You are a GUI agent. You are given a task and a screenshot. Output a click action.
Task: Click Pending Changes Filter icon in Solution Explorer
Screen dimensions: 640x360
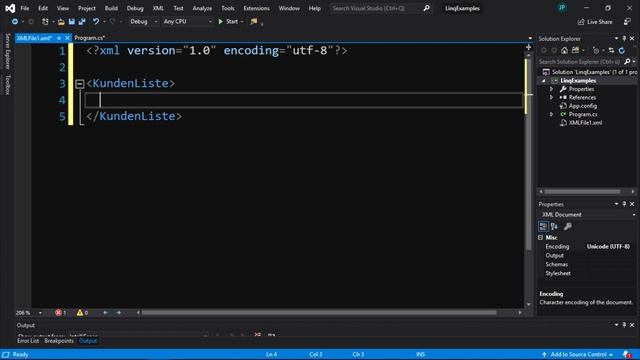coord(596,50)
